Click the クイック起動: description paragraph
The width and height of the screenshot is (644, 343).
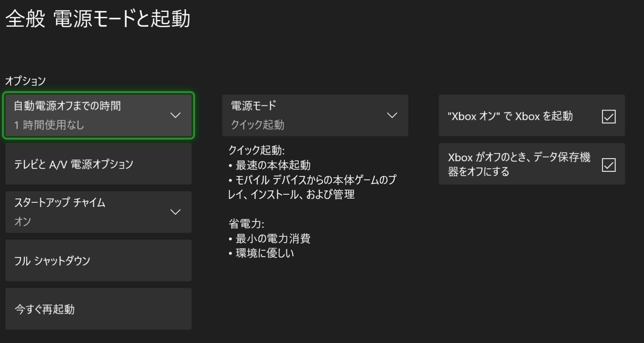tap(312, 173)
